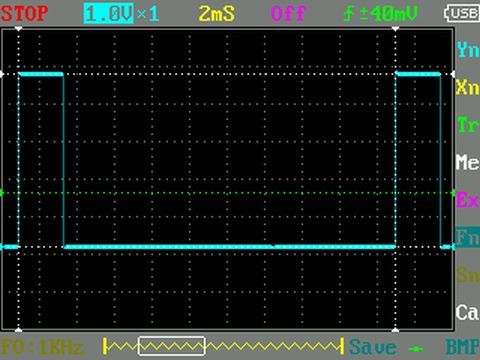Image resolution: width=480 pixels, height=360 pixels.
Task: Click the USB battery icon
Action: click(462, 13)
